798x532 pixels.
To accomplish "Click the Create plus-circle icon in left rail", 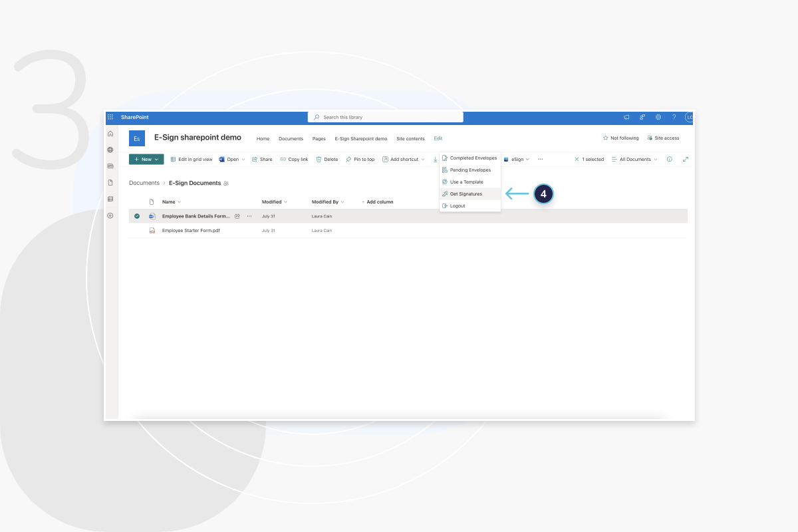I will [110, 215].
